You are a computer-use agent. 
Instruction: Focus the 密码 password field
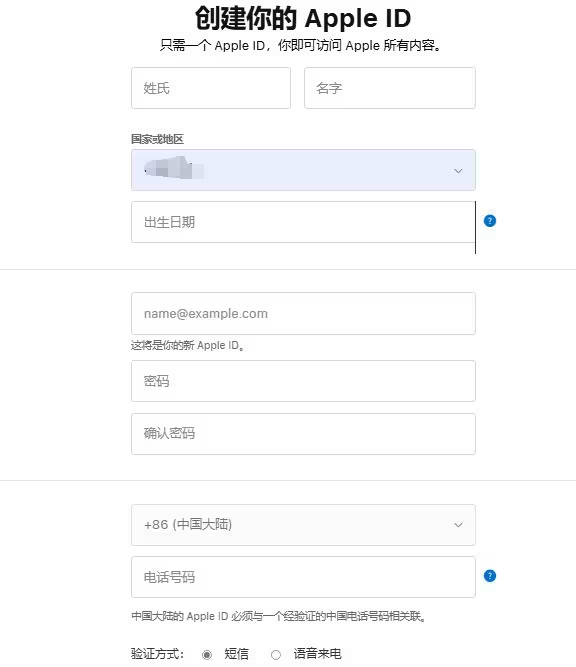pyautogui.click(x=303, y=381)
